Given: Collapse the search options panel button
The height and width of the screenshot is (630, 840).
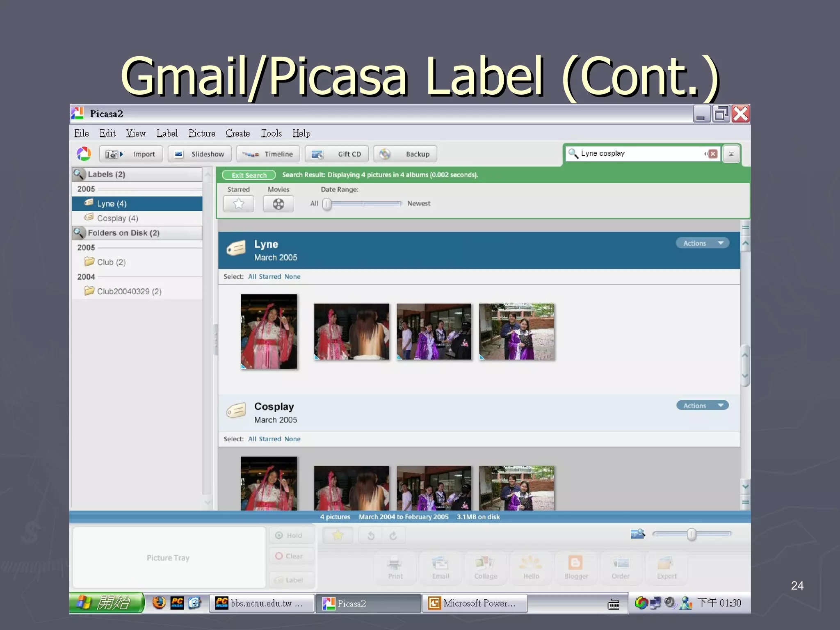Looking at the screenshot, I should pos(731,154).
